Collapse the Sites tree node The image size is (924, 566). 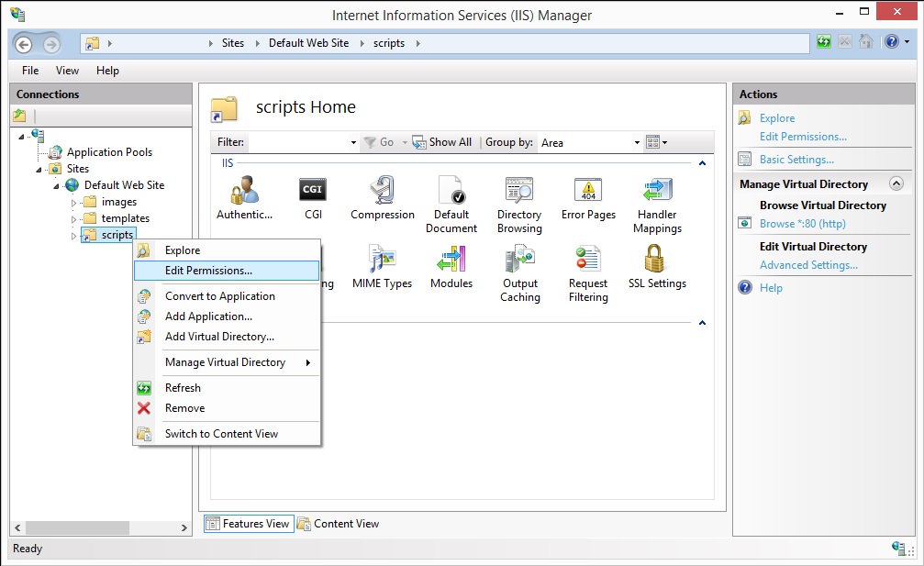point(39,170)
